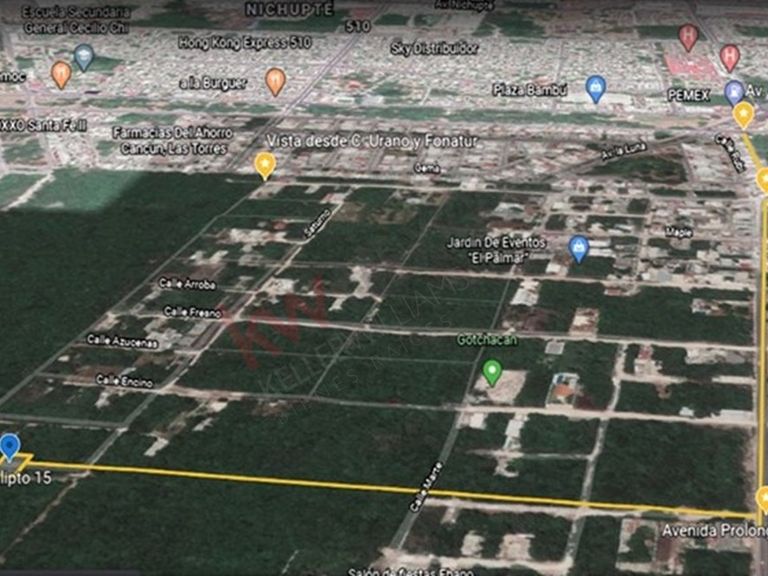Select the green Gotchacan place pin
The height and width of the screenshot is (576, 768).
[492, 372]
